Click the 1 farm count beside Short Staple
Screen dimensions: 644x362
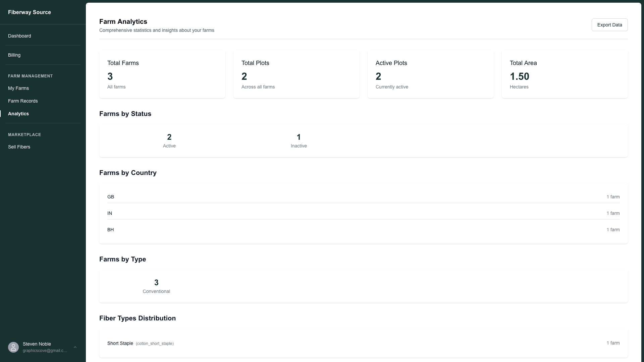[x=613, y=343]
